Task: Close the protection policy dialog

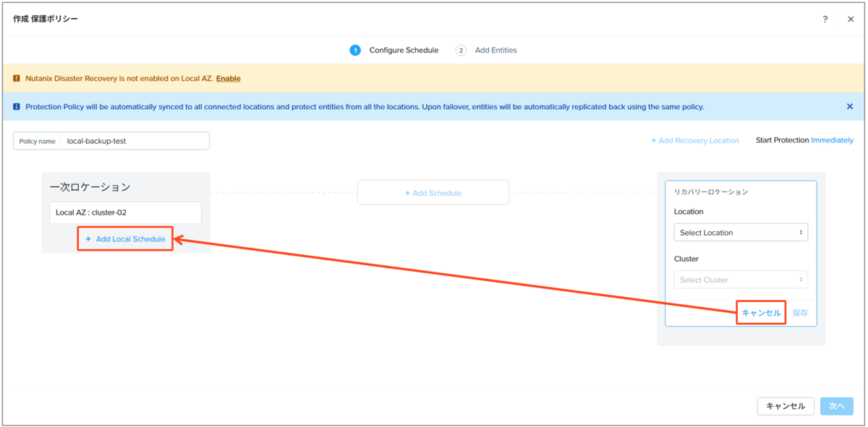Action: pos(851,20)
